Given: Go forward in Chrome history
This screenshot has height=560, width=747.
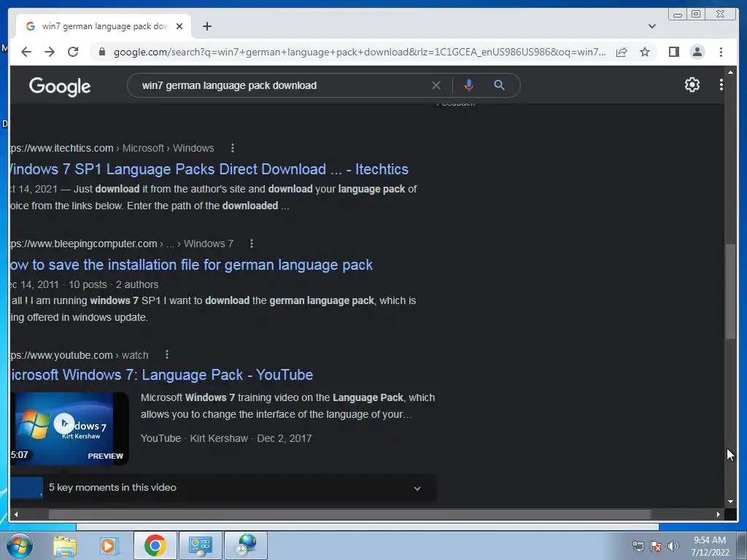Looking at the screenshot, I should tap(50, 52).
